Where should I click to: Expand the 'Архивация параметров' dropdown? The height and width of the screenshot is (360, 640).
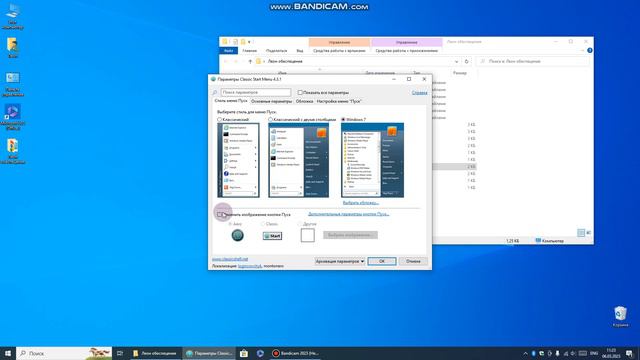tap(340, 261)
